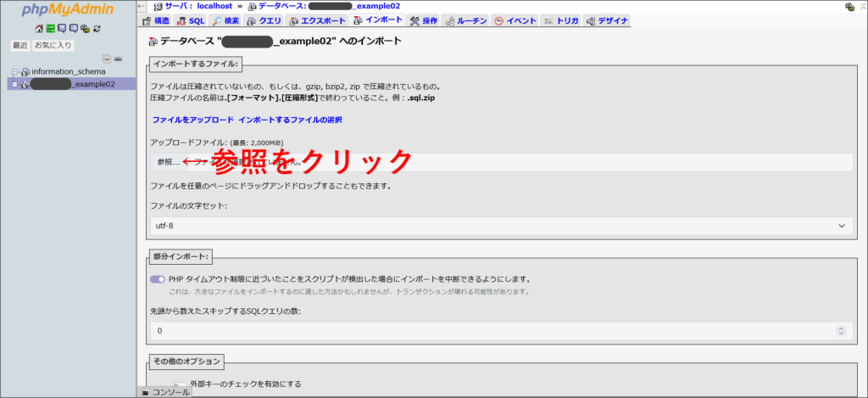This screenshot has width=868, height=398.
Task: Click the 外部キーのチェックを有効にする label
Action: pyautogui.click(x=246, y=384)
